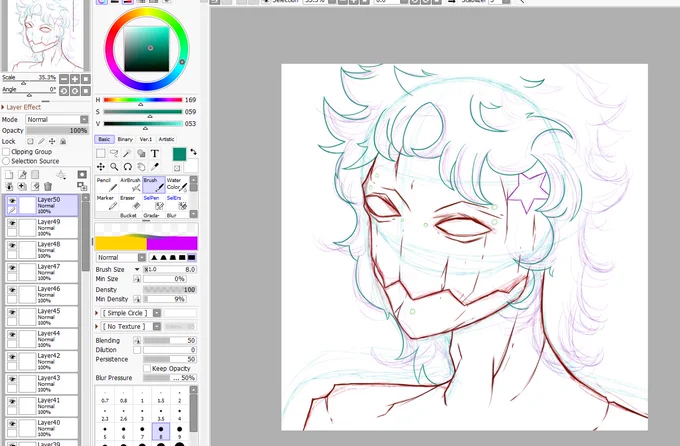680x446 pixels.
Task: Click the layer Opacity slider
Action: pos(57,130)
